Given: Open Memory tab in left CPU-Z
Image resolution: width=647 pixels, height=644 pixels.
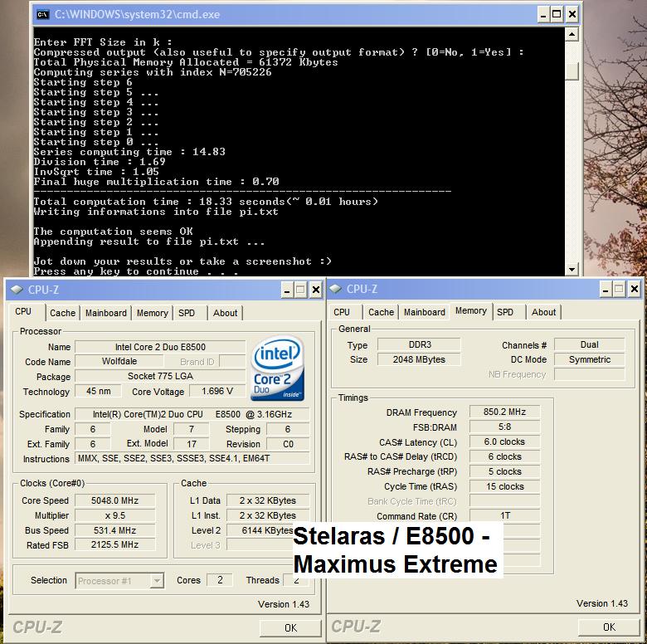Looking at the screenshot, I should 153,313.
